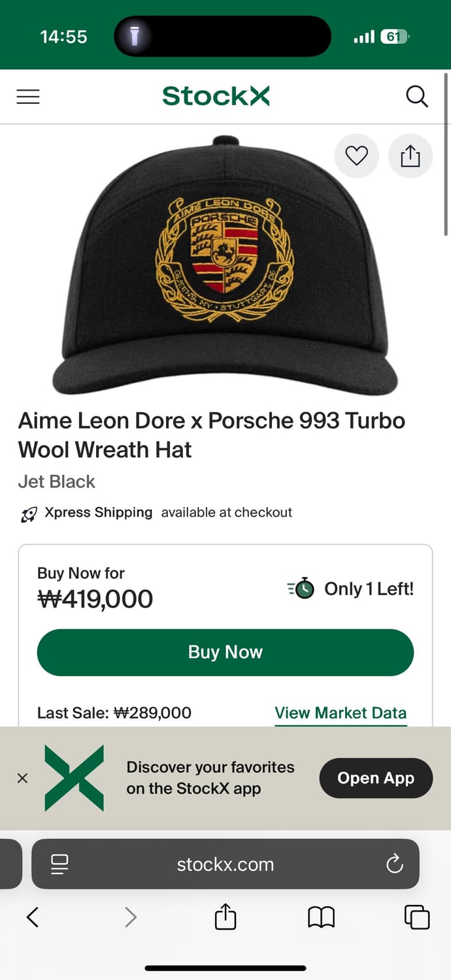Screen dimensions: 451x980
Task: Open Safari bookmarks icon
Action: pyautogui.click(x=320, y=917)
